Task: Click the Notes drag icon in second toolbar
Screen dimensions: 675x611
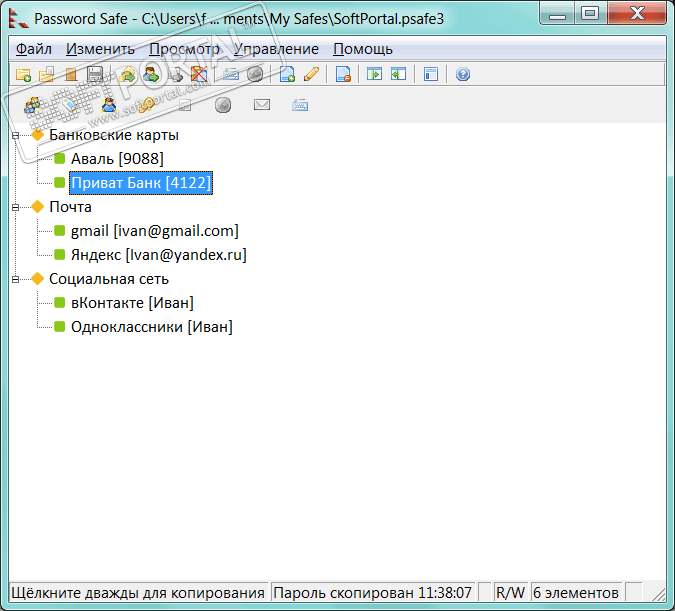Action: pos(185,105)
